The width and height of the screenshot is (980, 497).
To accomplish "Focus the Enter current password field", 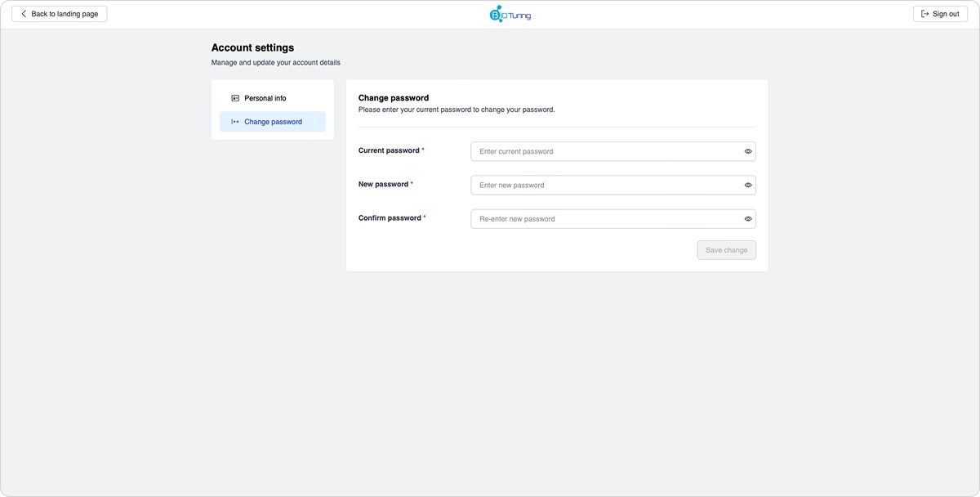I will point(604,151).
